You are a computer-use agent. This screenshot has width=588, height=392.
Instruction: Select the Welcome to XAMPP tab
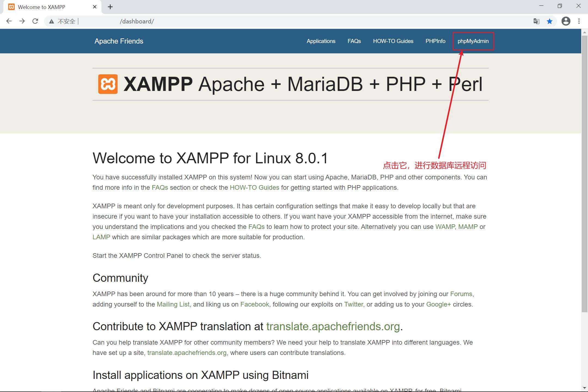52,7
